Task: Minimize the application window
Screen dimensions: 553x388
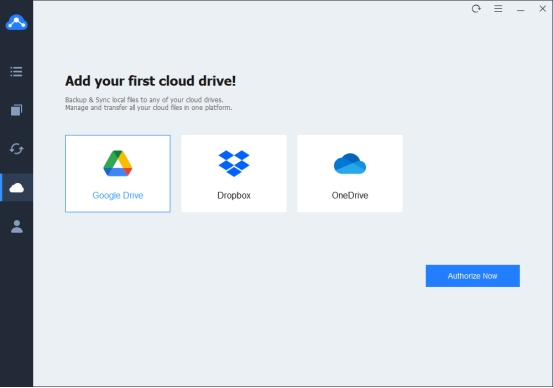Action: [x=521, y=10]
